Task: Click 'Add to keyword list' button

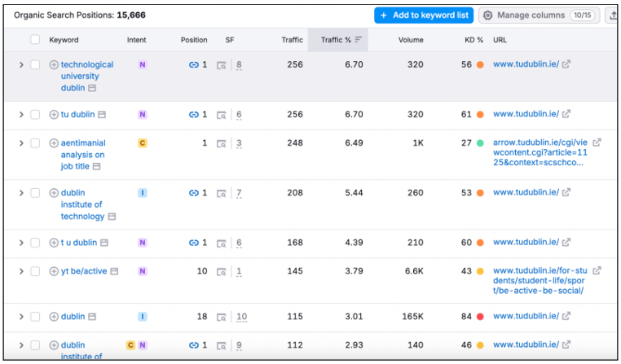Action: tap(423, 15)
